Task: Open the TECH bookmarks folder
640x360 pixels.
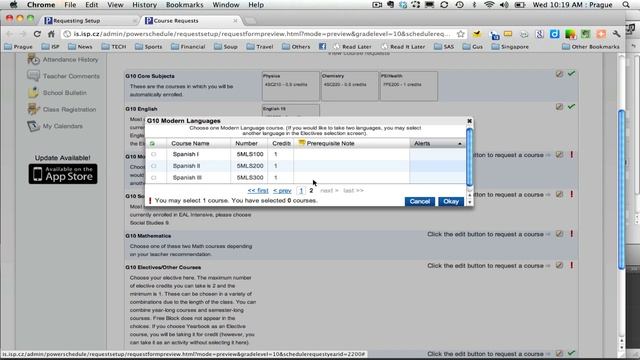Action: (114, 47)
